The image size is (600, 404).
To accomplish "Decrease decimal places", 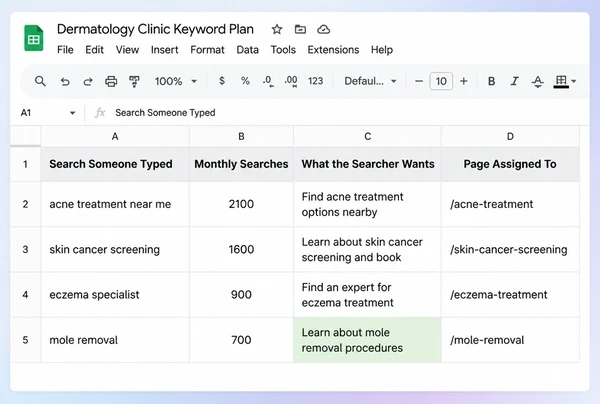I will point(268,81).
